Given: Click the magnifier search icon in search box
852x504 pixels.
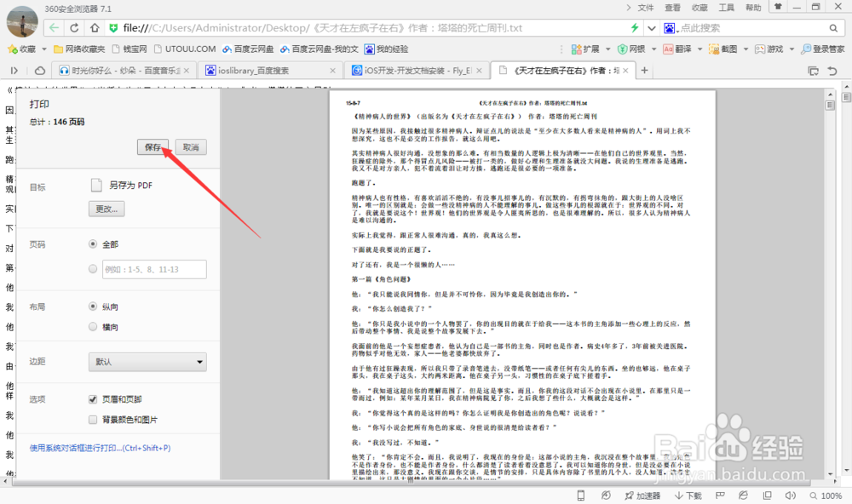Looking at the screenshot, I should click(x=833, y=28).
